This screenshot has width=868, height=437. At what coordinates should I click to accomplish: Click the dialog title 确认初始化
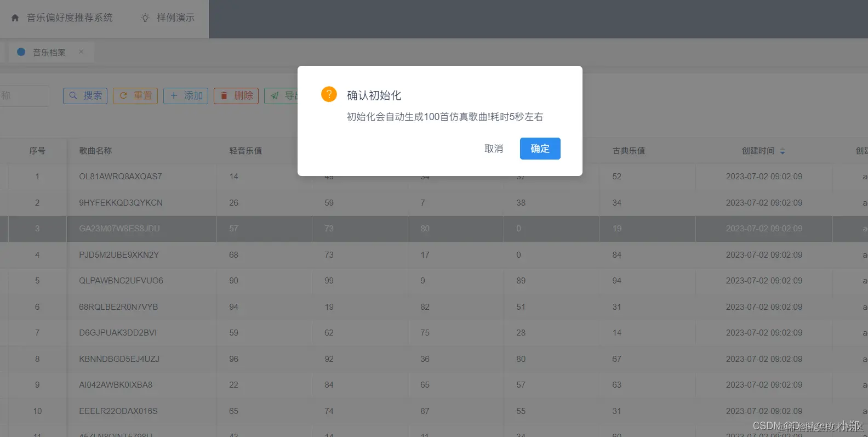[x=374, y=95]
